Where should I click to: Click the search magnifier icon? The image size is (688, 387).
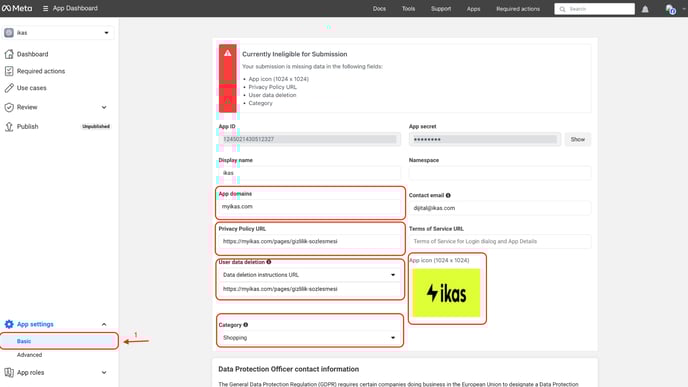(x=563, y=9)
